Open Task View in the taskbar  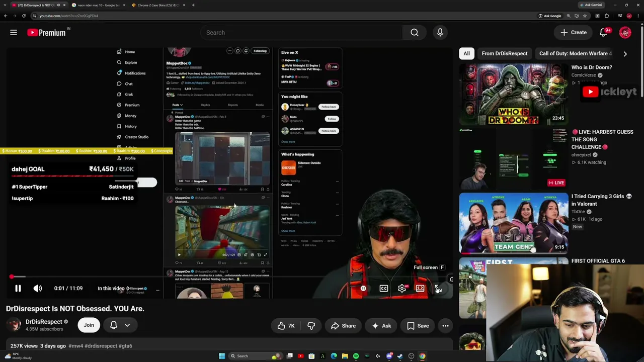(290, 356)
